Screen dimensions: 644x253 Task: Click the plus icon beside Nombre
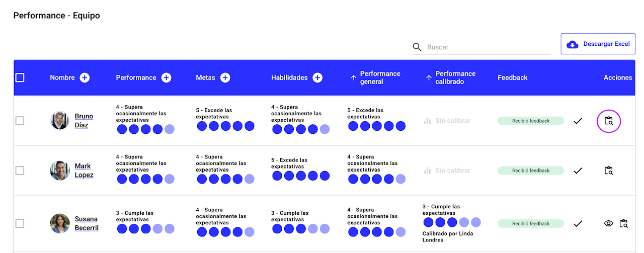(85, 77)
